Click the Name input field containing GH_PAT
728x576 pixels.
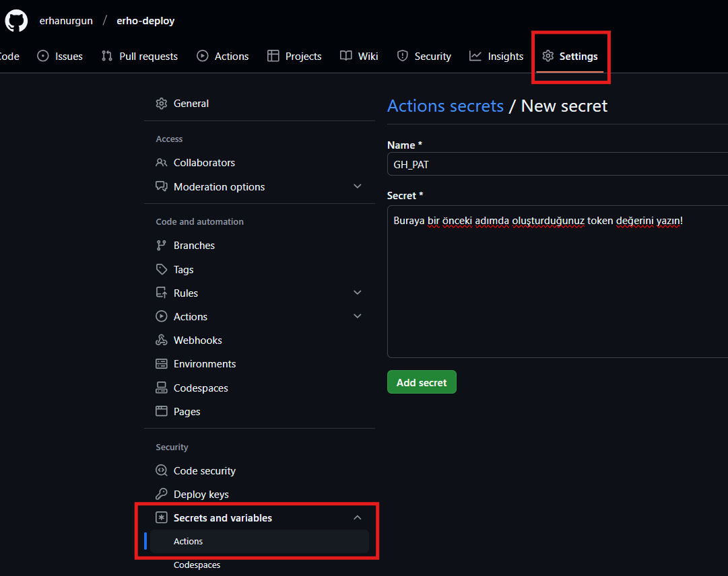tap(557, 164)
